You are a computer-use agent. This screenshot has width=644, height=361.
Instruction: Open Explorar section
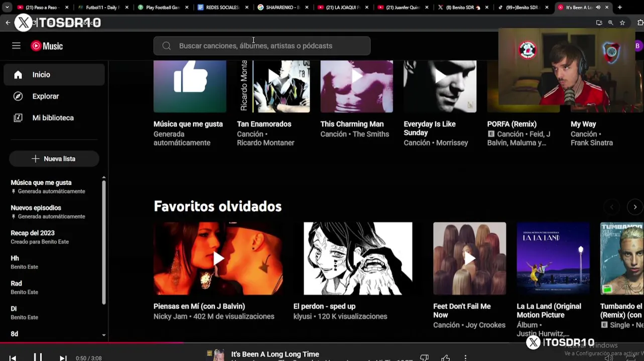pyautogui.click(x=54, y=96)
